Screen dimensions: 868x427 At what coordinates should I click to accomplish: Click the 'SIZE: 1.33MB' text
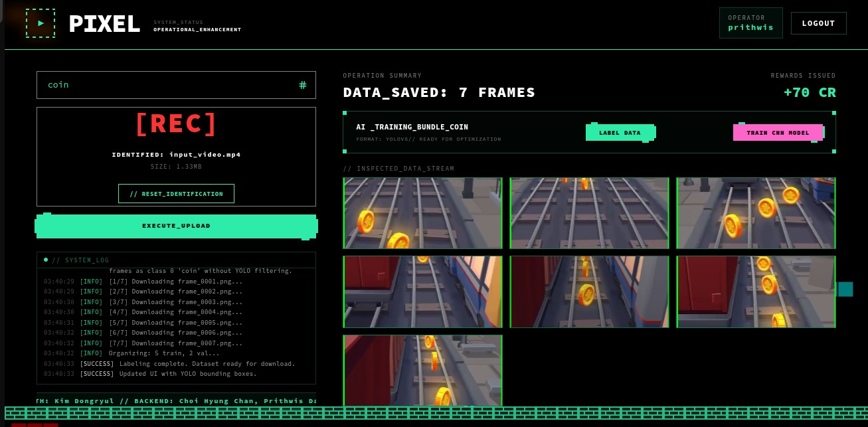(176, 167)
